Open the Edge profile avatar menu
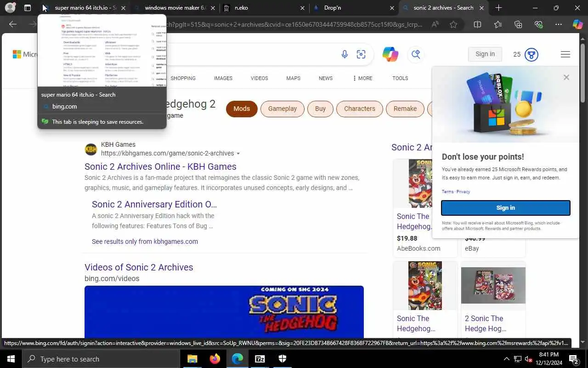 pos(10,8)
